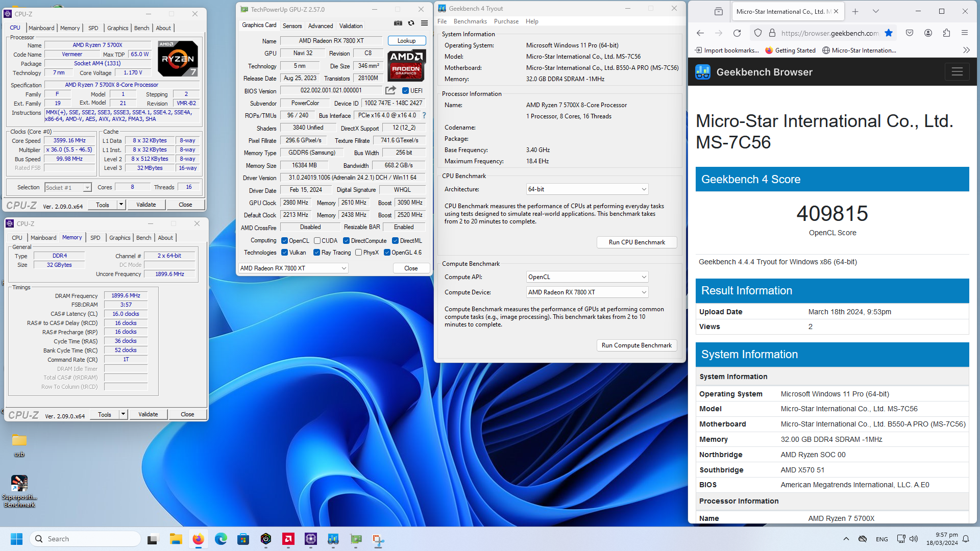Open the Compute API dropdown
Image resolution: width=980 pixels, height=551 pixels.
click(x=587, y=277)
